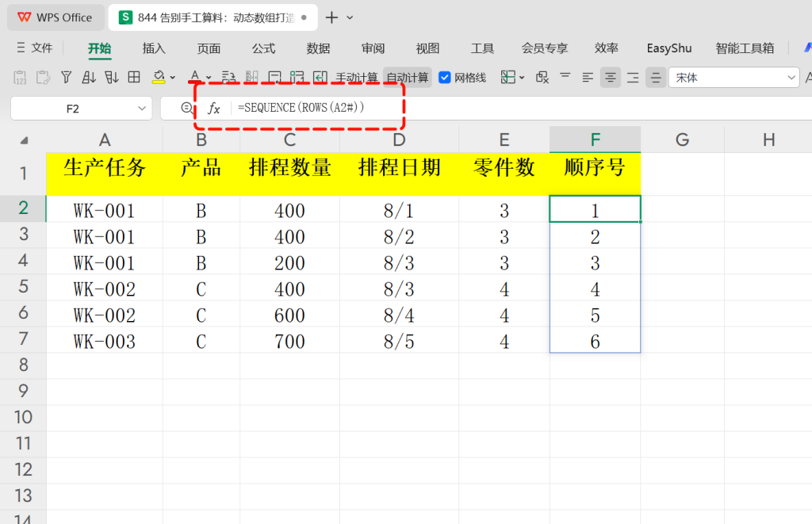Click the 排程日期 header cell

tap(400, 174)
